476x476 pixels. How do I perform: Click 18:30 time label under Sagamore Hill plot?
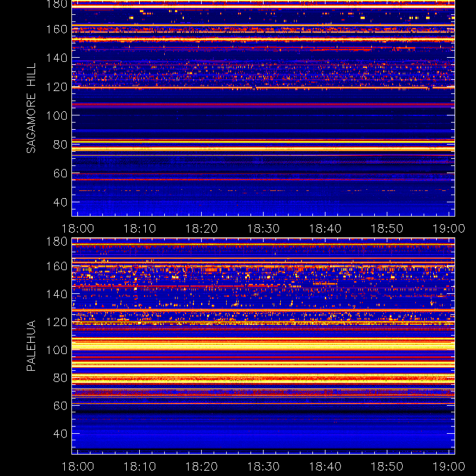pos(263,228)
